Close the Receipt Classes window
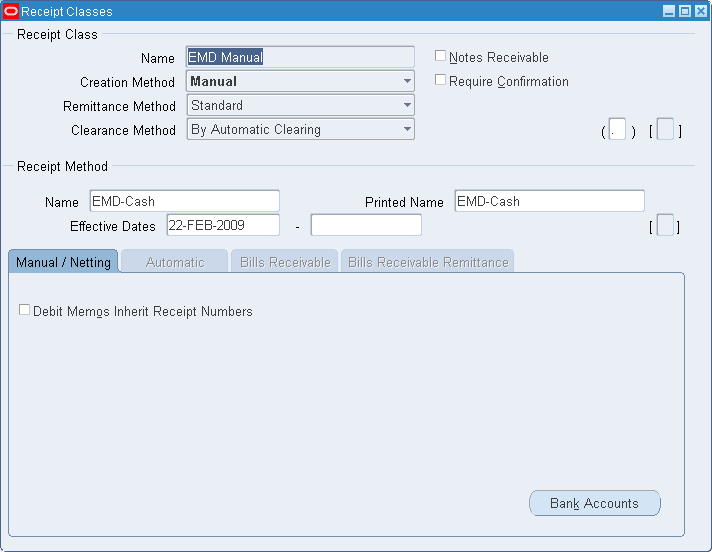This screenshot has height=552, width=712. 701,11
